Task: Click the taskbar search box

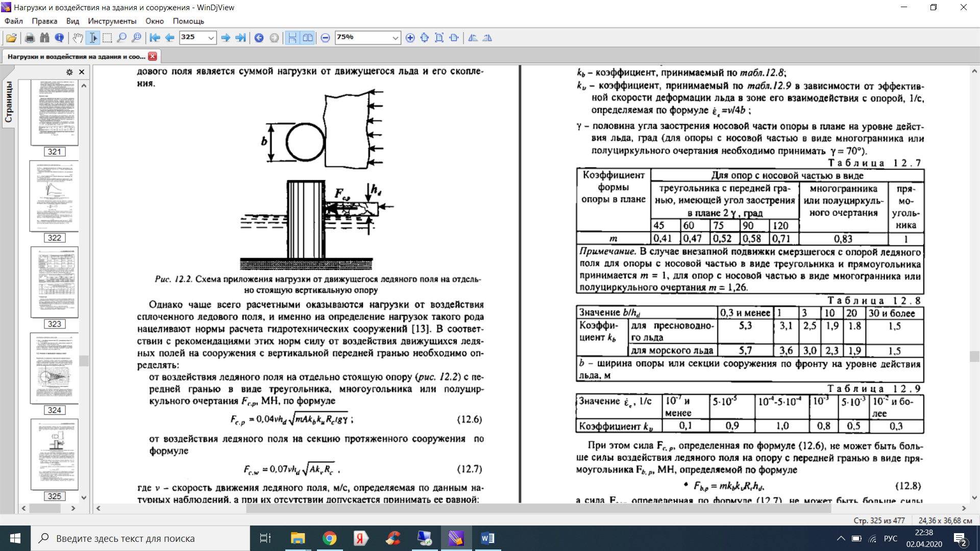Action: point(140,538)
